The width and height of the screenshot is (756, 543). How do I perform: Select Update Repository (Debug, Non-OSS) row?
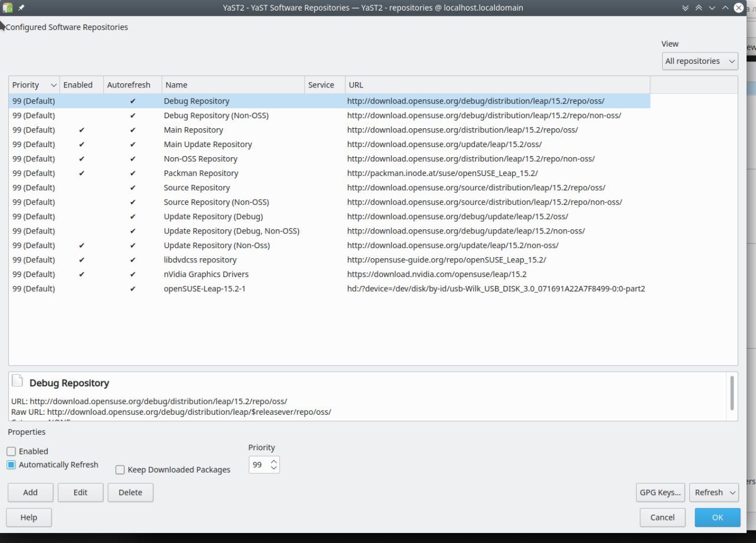click(x=330, y=231)
